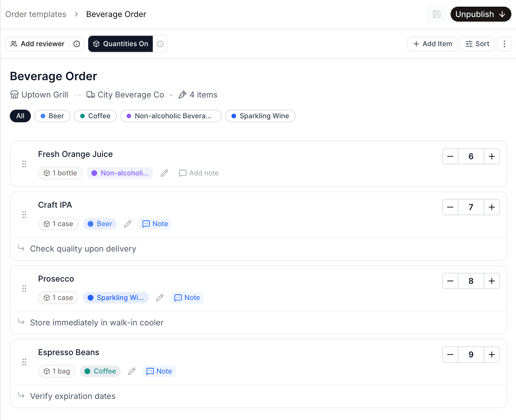516x420 pixels.
Task: Click Coffee tag on Espresso Beans
Action: pos(100,371)
